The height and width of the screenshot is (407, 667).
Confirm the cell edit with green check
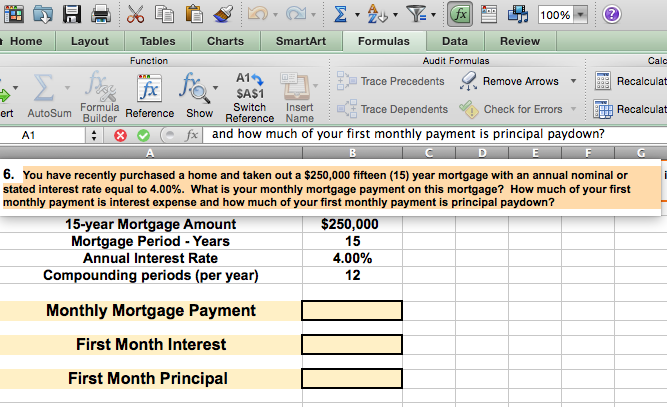point(143,136)
